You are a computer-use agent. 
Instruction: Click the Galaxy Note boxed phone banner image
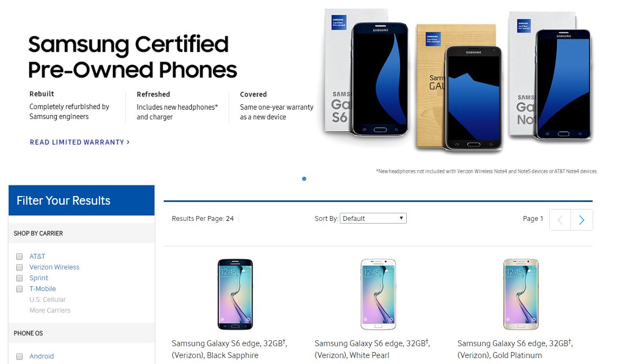click(551, 76)
